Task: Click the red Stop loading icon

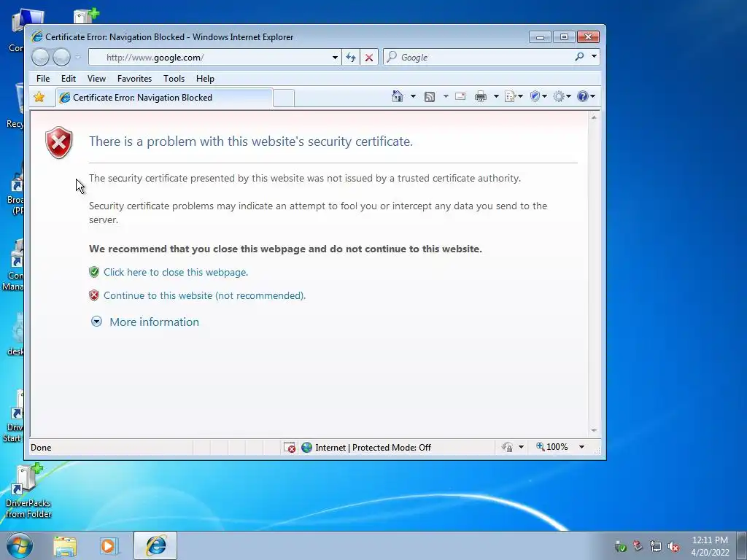Action: pos(368,58)
